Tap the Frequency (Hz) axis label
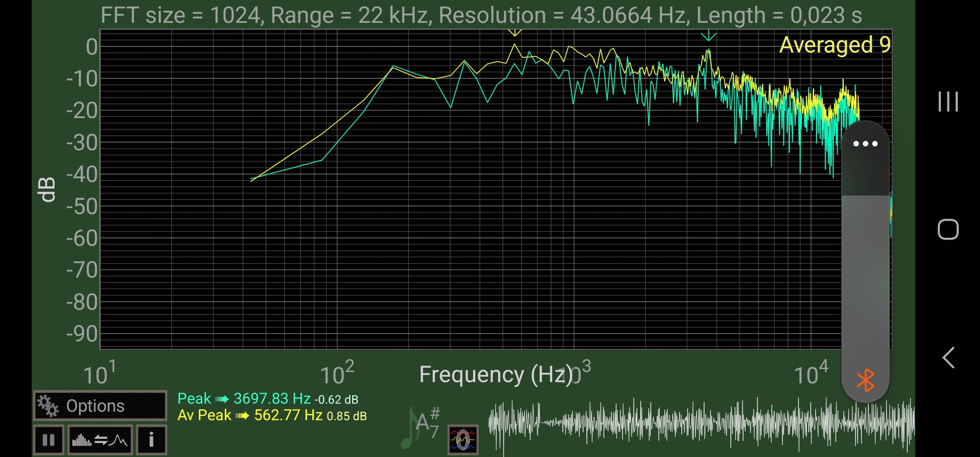 [x=495, y=375]
